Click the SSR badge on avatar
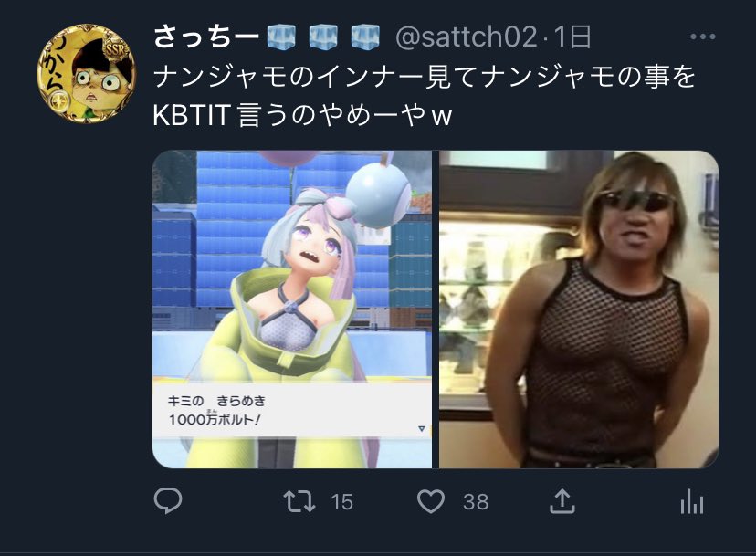Screen dimensions: 756x556 click(115, 49)
